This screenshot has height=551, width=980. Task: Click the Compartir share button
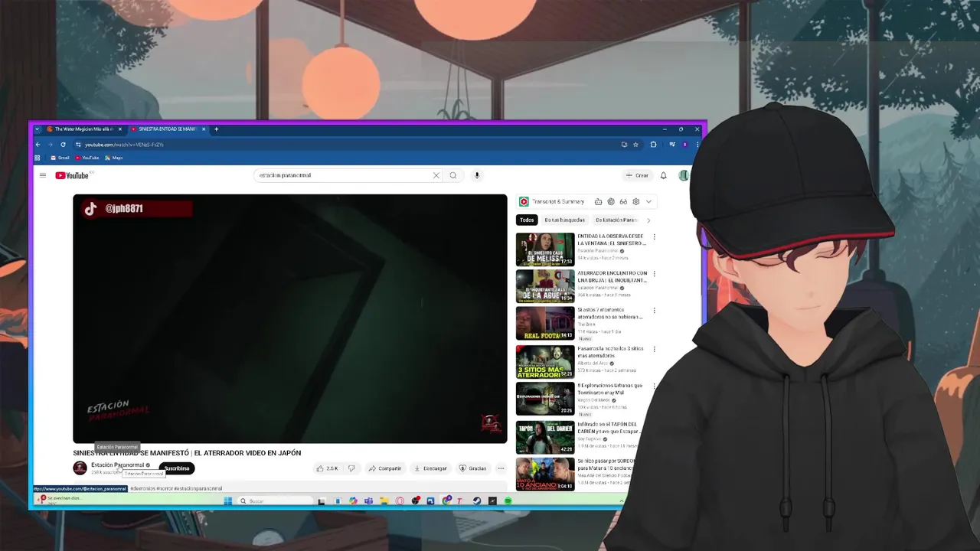[x=384, y=468]
